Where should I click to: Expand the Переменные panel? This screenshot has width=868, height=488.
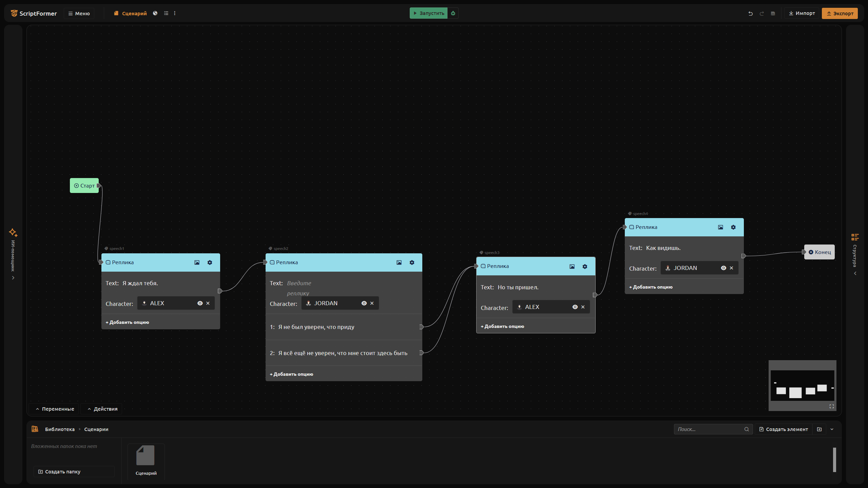tap(55, 409)
